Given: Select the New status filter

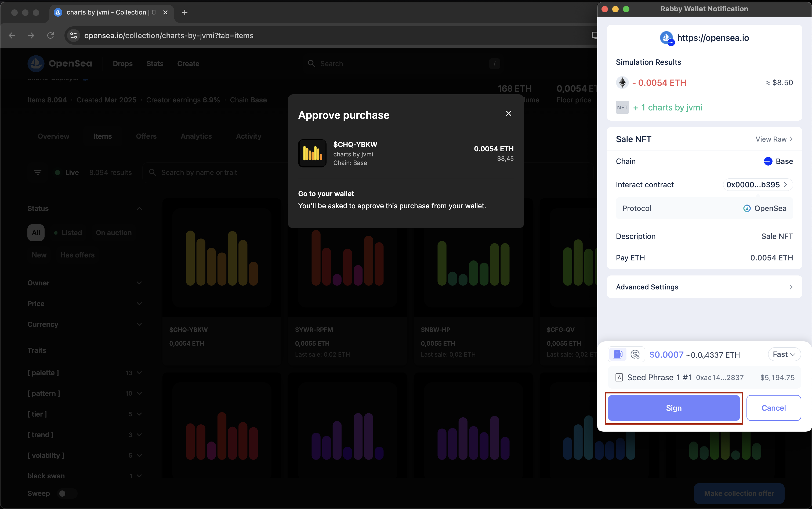Looking at the screenshot, I should click(39, 255).
